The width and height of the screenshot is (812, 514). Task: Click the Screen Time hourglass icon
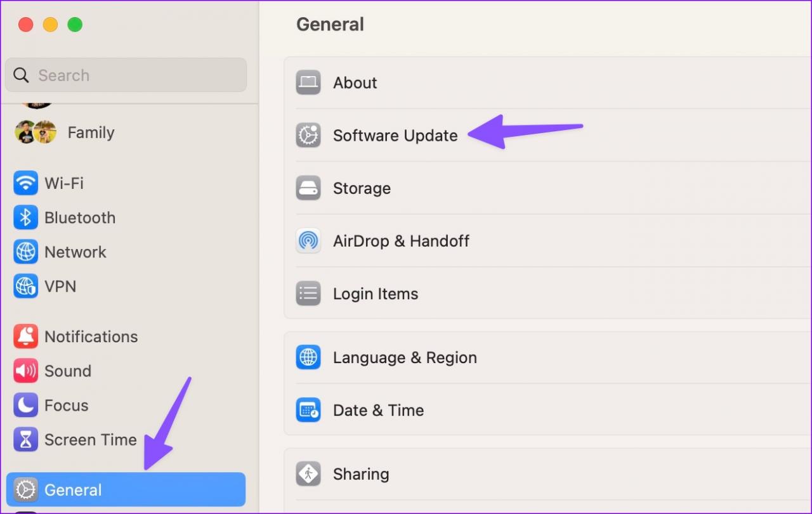25,440
